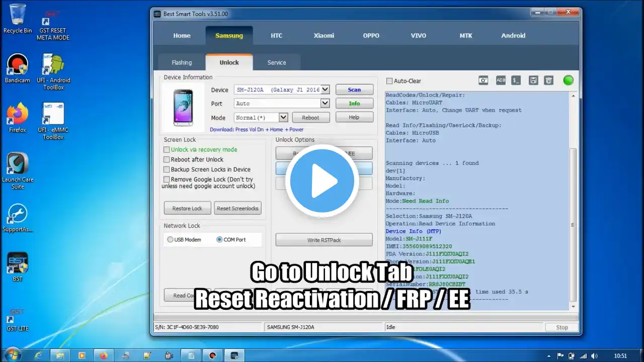Viewport: 644px width, 362px height.
Task: Open the command shell ($_) icon
Action: coord(516,80)
